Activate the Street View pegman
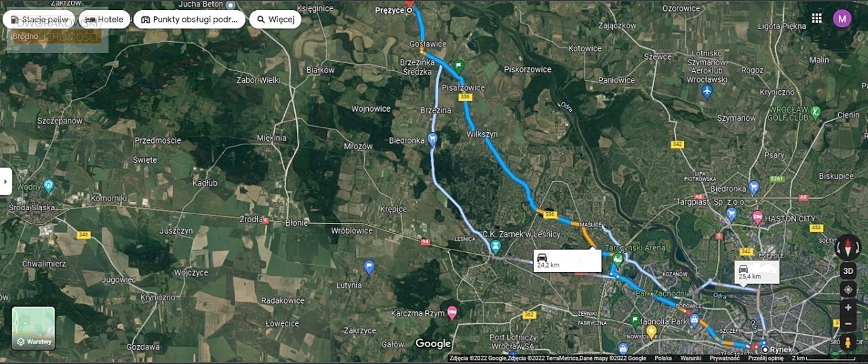 pos(848,342)
